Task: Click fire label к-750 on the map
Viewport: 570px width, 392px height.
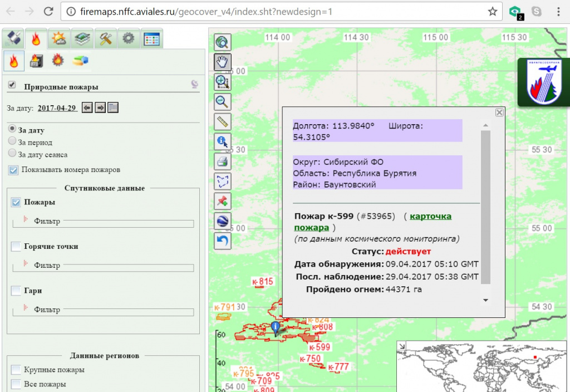Action: click(x=310, y=359)
